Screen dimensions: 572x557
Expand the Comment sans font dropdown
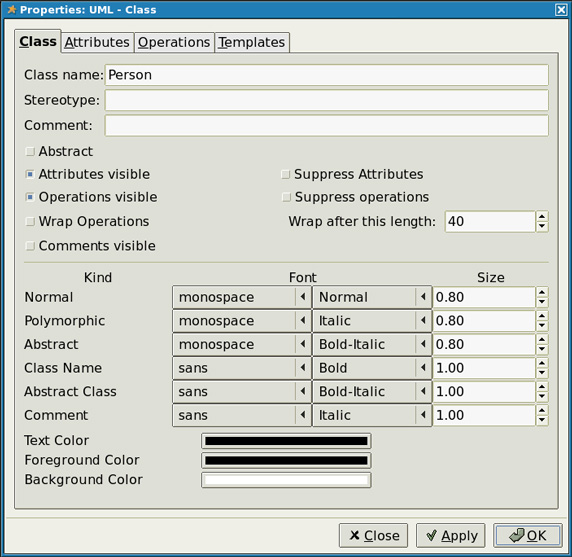tap(242, 415)
